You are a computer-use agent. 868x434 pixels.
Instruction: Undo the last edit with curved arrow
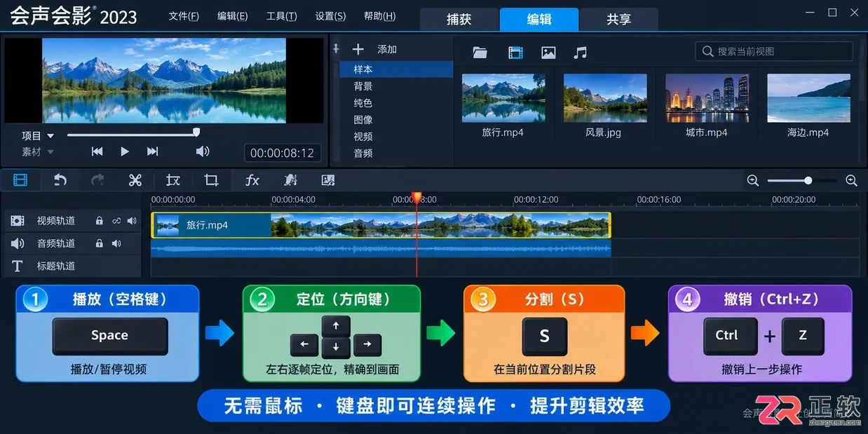60,180
